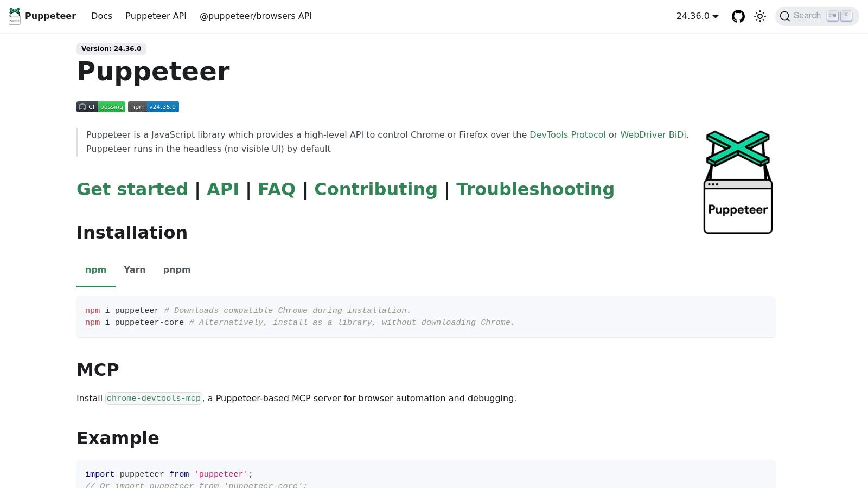Open the GitHub repository icon
Viewport: 868px width, 488px height.
point(738,16)
